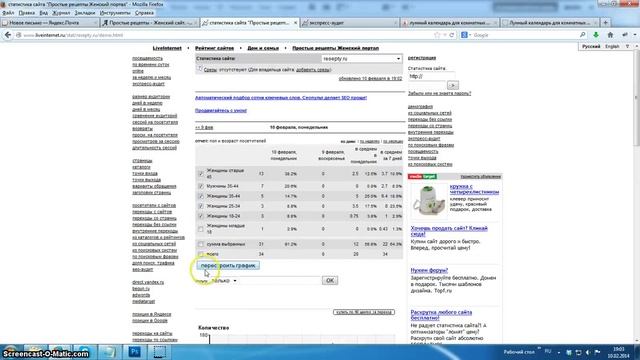Image resolution: width=640 pixels, height=360 pixels.
Task: Toggle checkbox for Мужчины 35-44
Action: point(200,186)
